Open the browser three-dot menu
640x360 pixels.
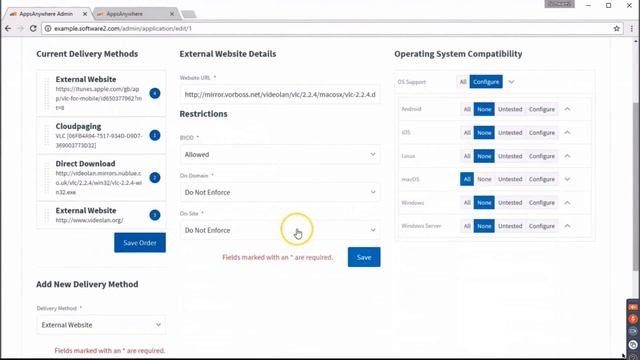(x=631, y=29)
